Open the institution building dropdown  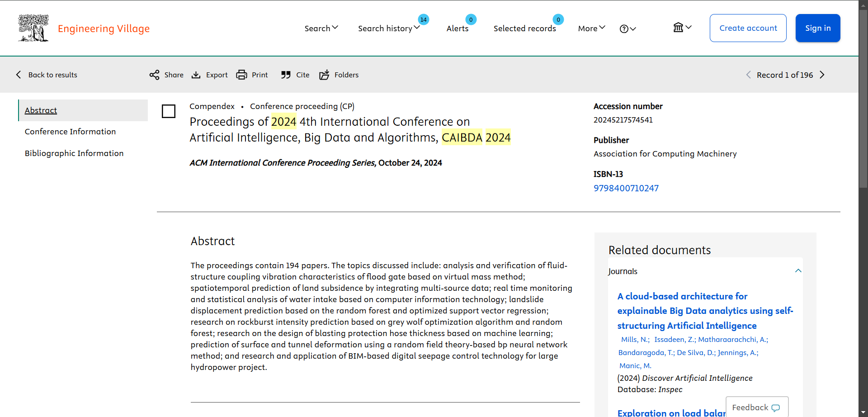pos(682,28)
